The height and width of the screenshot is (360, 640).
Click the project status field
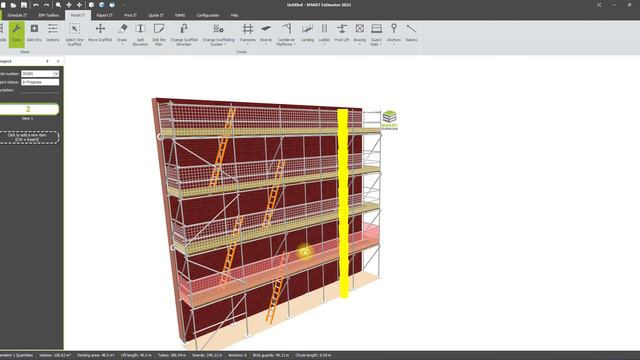coord(40,82)
